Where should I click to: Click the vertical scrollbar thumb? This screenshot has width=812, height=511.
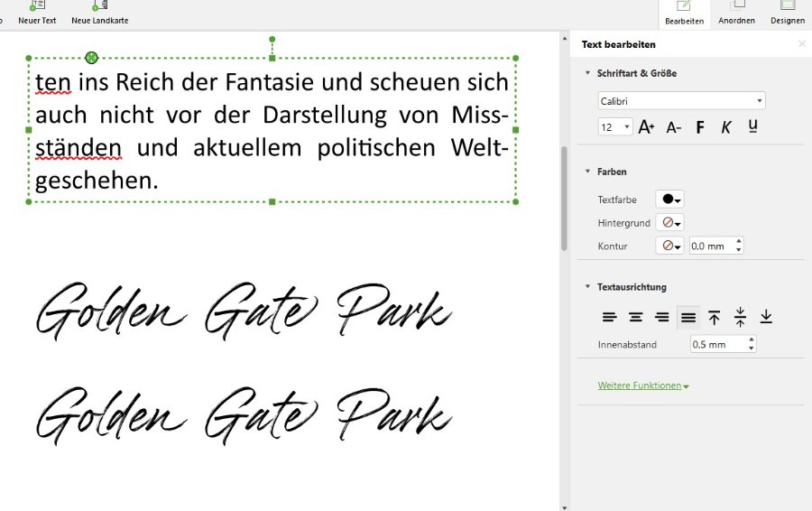point(564,199)
